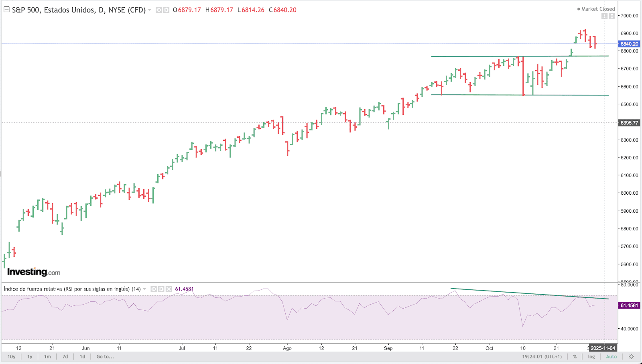The height and width of the screenshot is (364, 642).
Task: Open the RSI indicator dropdown arrow
Action: 144,289
